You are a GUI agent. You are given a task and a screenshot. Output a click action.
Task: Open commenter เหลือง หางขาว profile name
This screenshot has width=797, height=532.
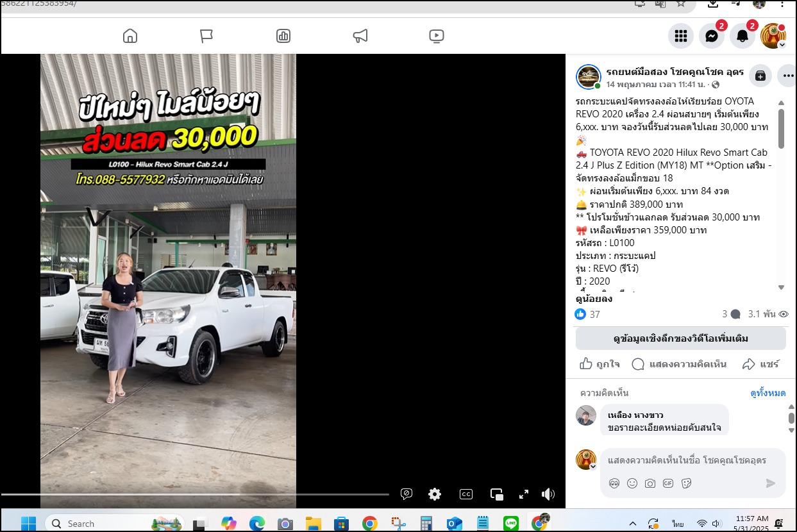635,415
